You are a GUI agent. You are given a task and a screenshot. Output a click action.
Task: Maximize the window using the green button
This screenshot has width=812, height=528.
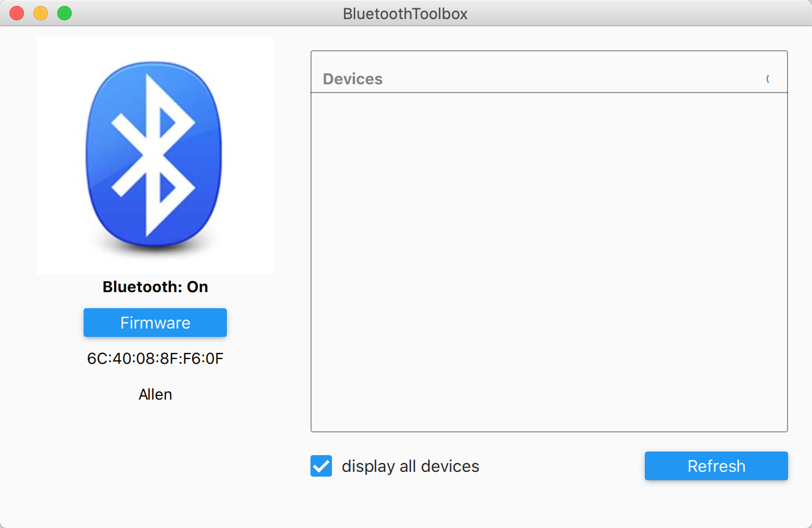[64, 13]
